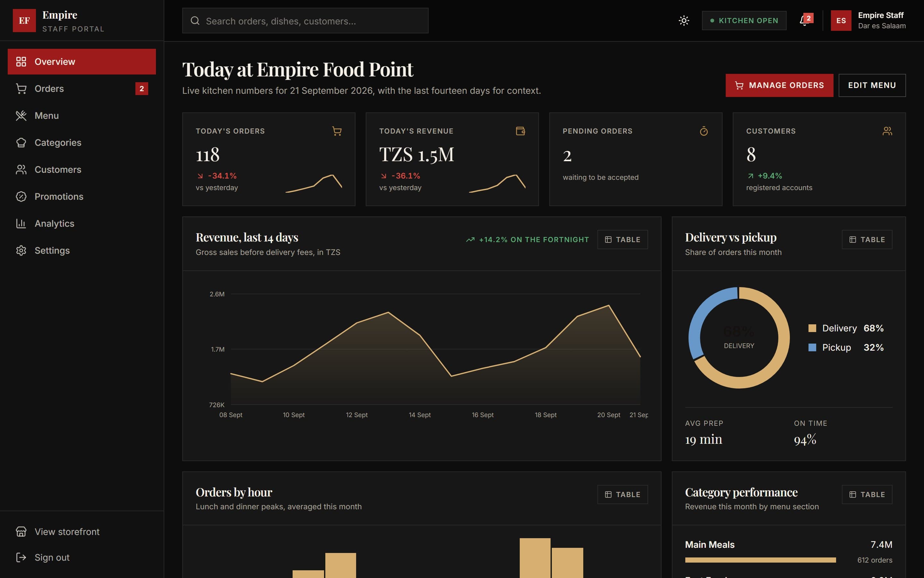Toggle light theme with the sun icon
Viewport: 924px width, 578px height.
684,21
